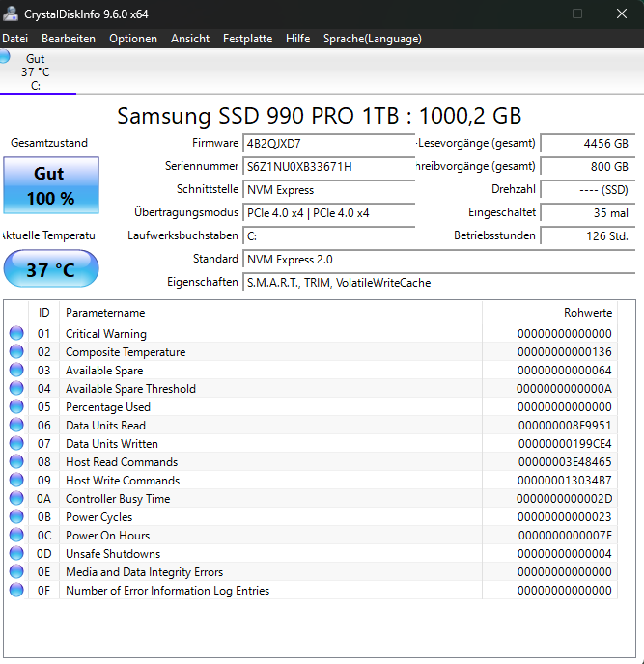
Task: Select the Critical Warning parameter name
Action: click(x=106, y=334)
